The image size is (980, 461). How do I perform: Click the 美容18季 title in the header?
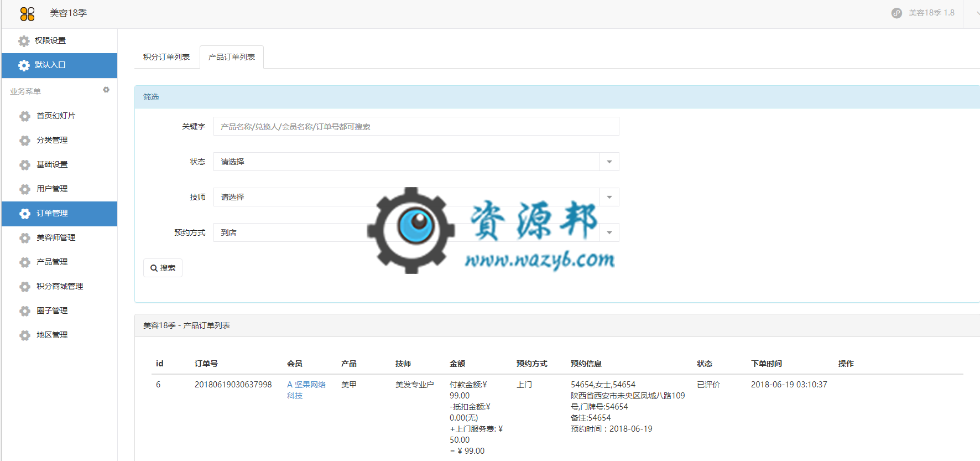pos(69,13)
